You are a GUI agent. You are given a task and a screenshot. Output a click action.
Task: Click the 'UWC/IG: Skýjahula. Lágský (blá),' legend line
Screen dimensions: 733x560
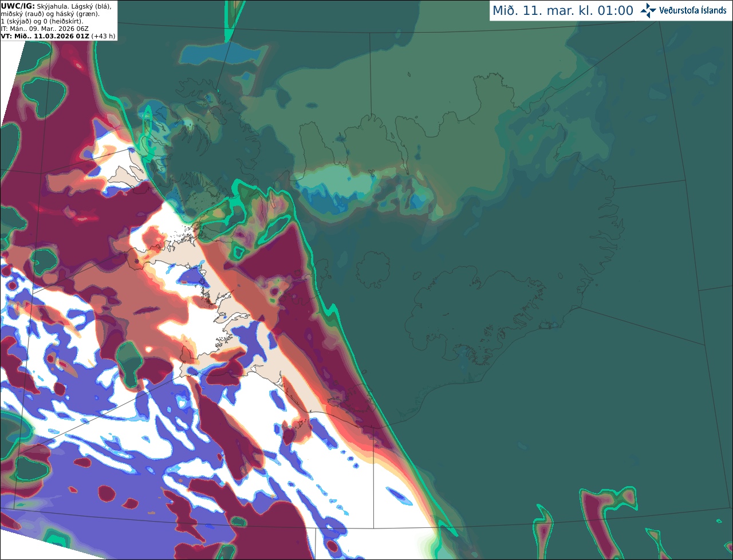pyautogui.click(x=56, y=6)
